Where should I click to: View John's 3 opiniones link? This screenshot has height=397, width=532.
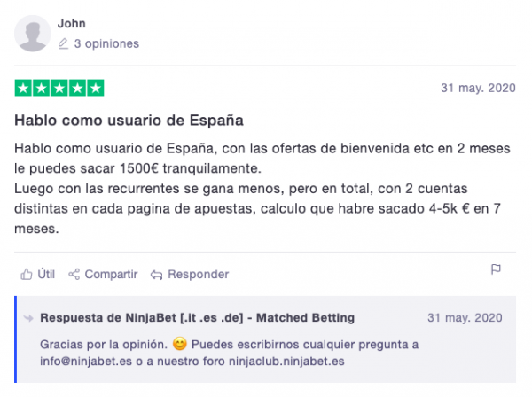(106, 43)
